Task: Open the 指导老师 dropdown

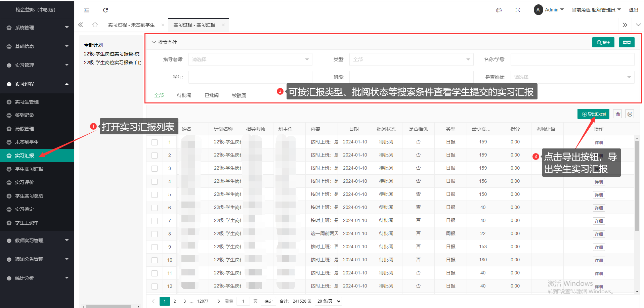Action: coord(250,59)
